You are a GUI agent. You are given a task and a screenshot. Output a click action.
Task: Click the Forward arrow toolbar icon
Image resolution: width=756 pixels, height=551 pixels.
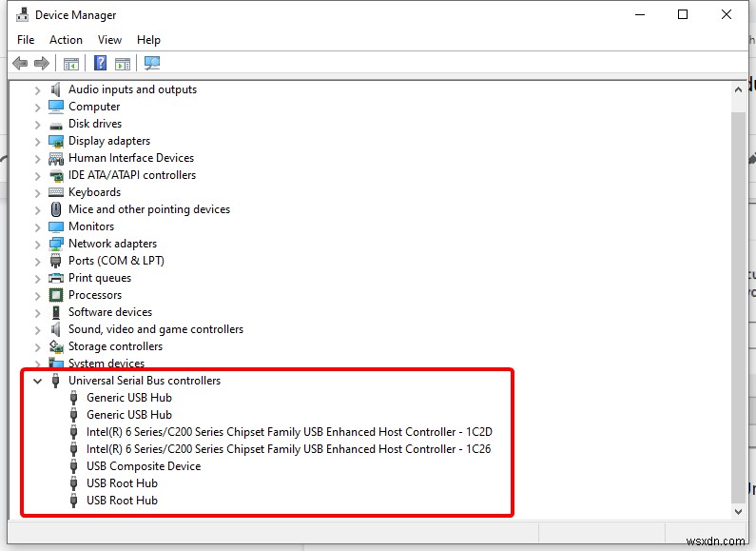[42, 63]
